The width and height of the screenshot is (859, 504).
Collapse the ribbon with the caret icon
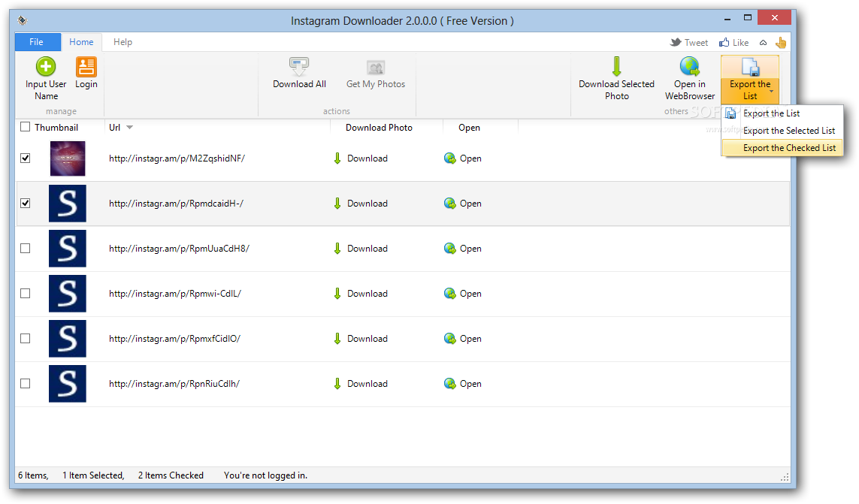763,43
